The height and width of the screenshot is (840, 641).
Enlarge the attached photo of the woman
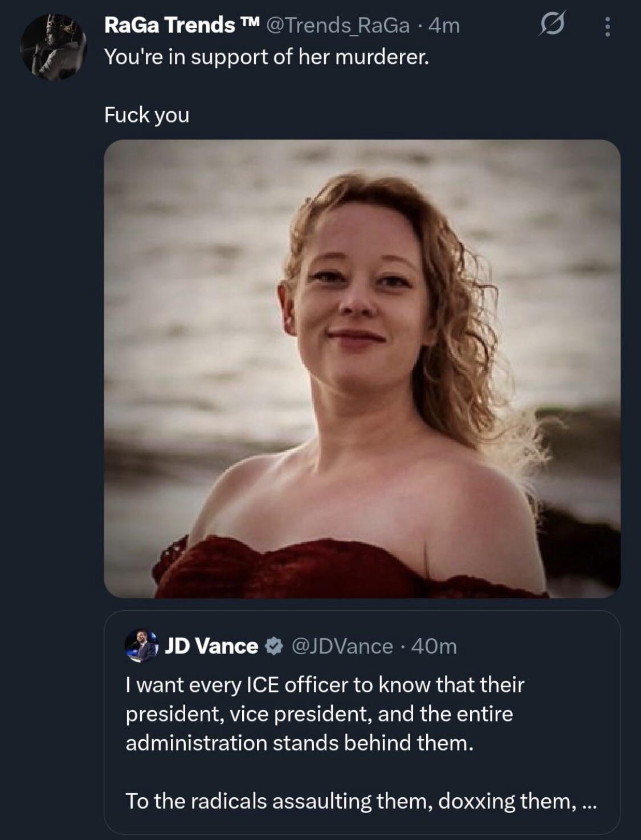[362, 368]
